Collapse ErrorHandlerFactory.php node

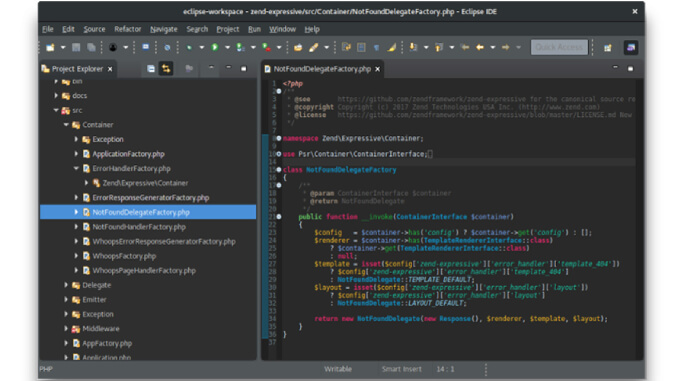76,168
